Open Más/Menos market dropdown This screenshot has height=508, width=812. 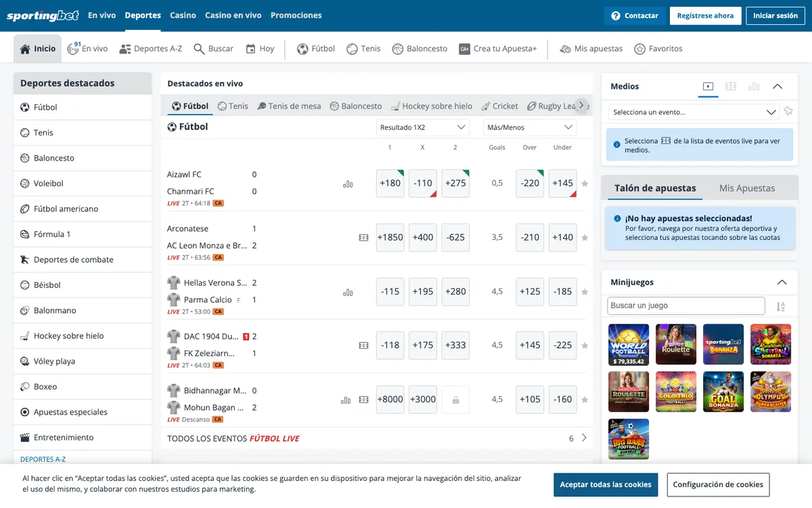click(530, 127)
